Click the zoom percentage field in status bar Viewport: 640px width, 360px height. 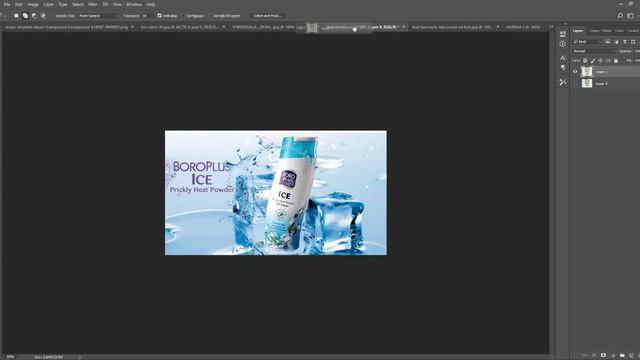click(x=10, y=357)
